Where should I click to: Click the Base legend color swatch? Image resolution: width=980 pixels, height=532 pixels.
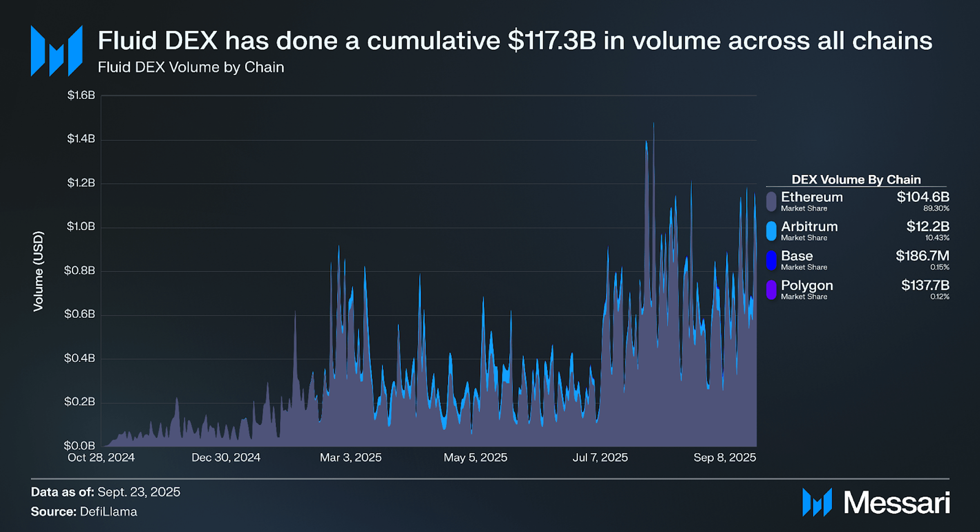(771, 260)
